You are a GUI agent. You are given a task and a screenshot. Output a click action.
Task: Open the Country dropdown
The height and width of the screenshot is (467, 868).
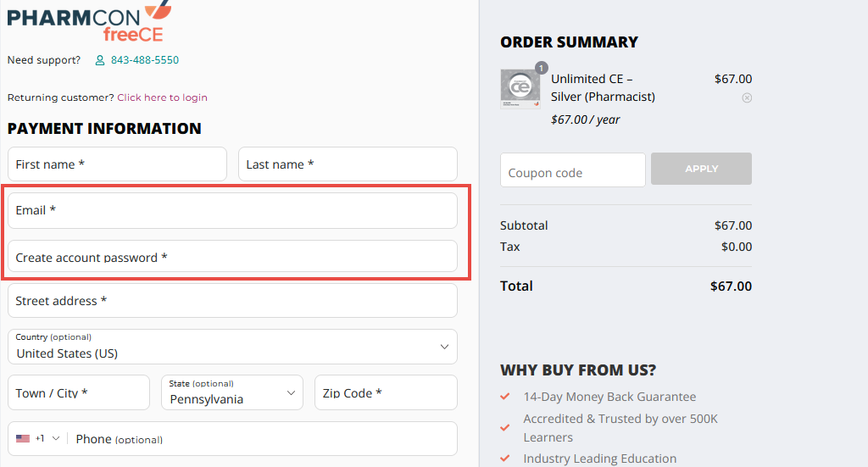point(232,347)
